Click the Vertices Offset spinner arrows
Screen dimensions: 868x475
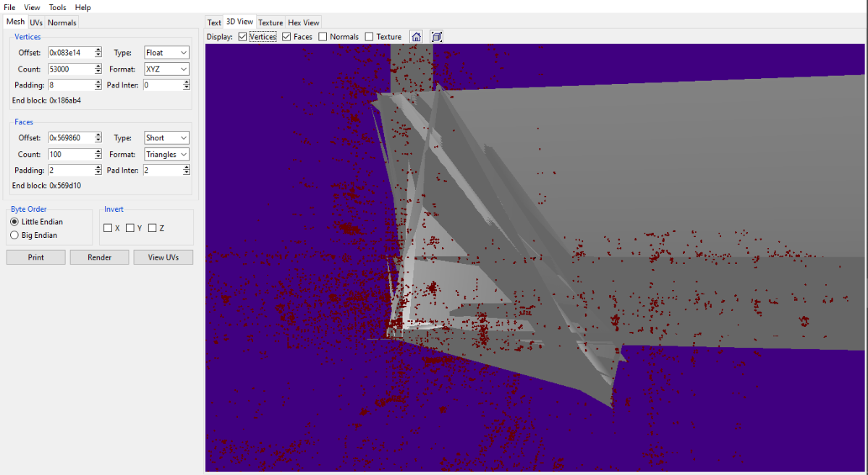point(98,53)
